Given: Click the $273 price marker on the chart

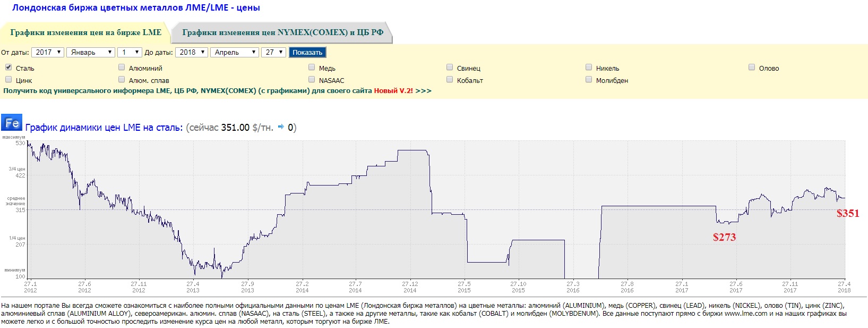Looking at the screenshot, I should (724, 237).
